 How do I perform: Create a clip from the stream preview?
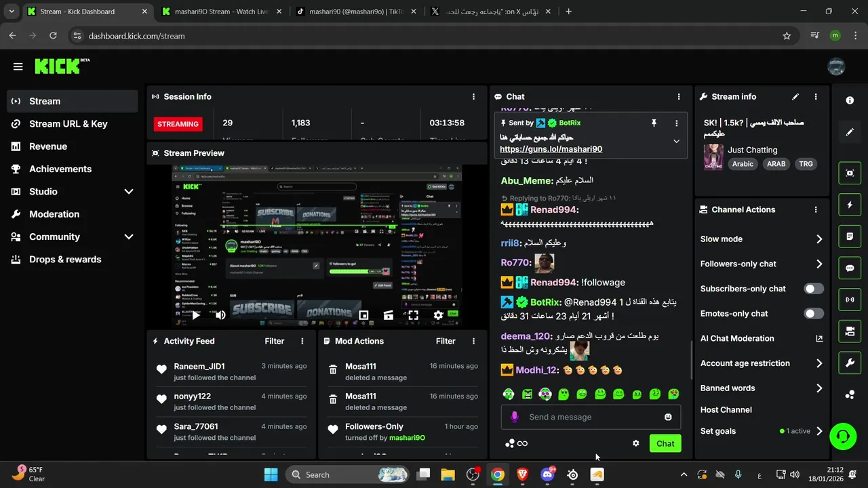[x=389, y=315]
